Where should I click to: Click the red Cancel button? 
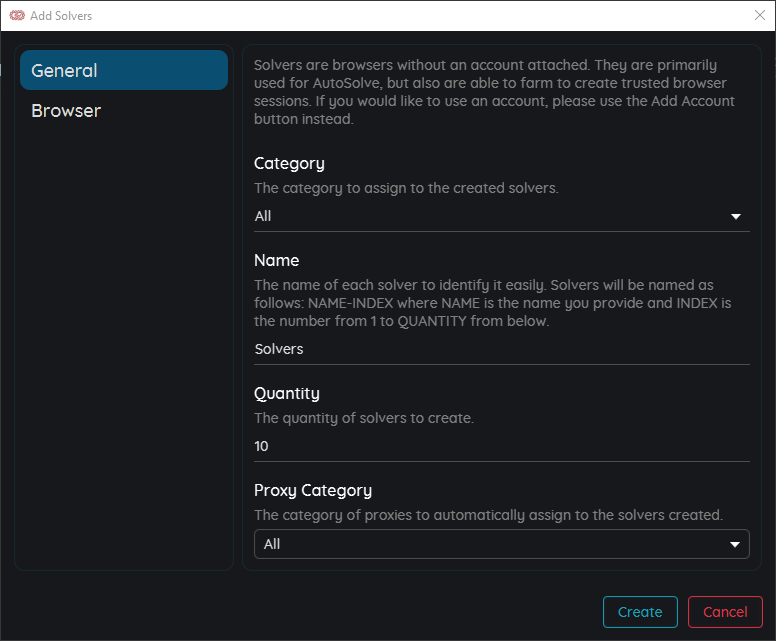tap(725, 612)
